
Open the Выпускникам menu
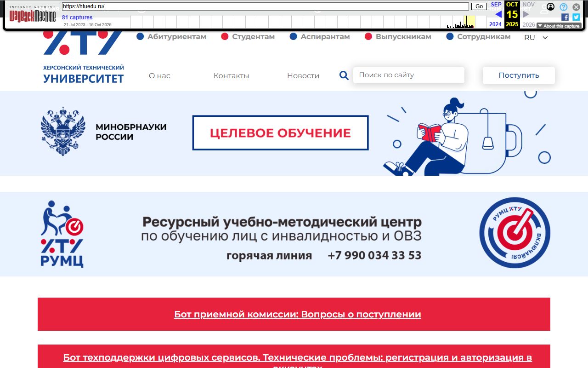click(398, 37)
